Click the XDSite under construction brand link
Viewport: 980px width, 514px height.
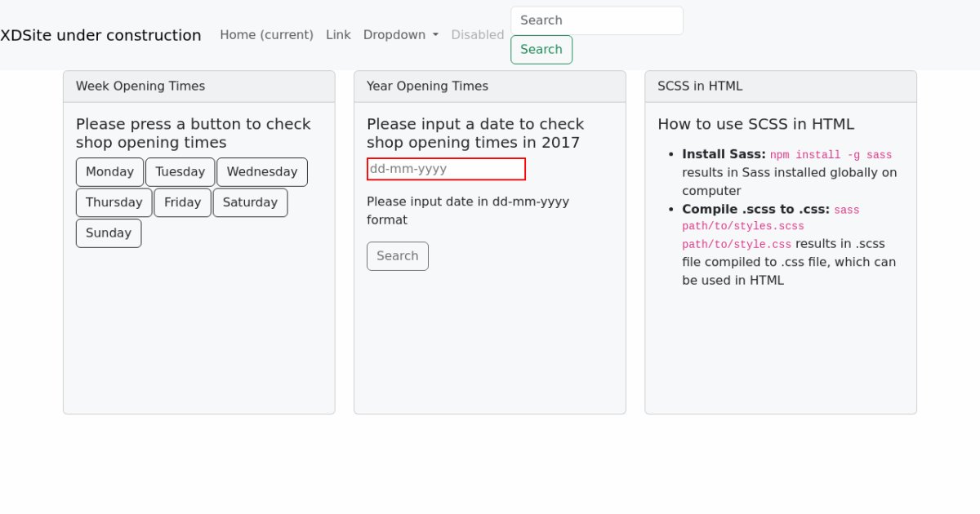100,35
